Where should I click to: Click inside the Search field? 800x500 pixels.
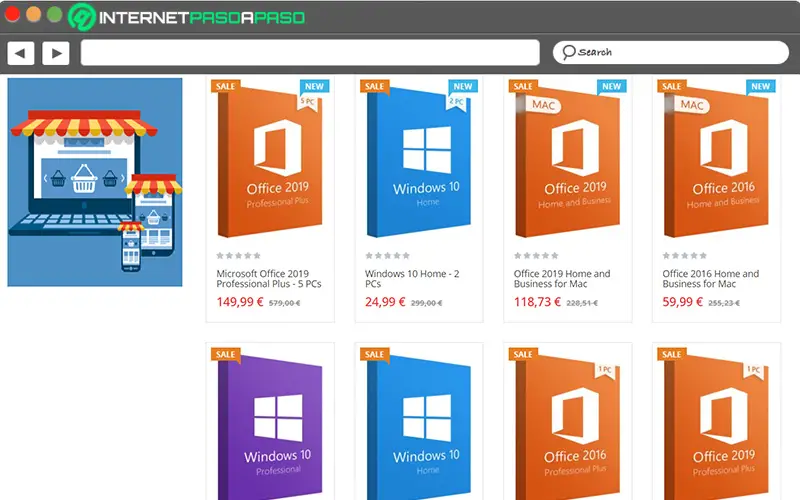pyautogui.click(x=671, y=53)
